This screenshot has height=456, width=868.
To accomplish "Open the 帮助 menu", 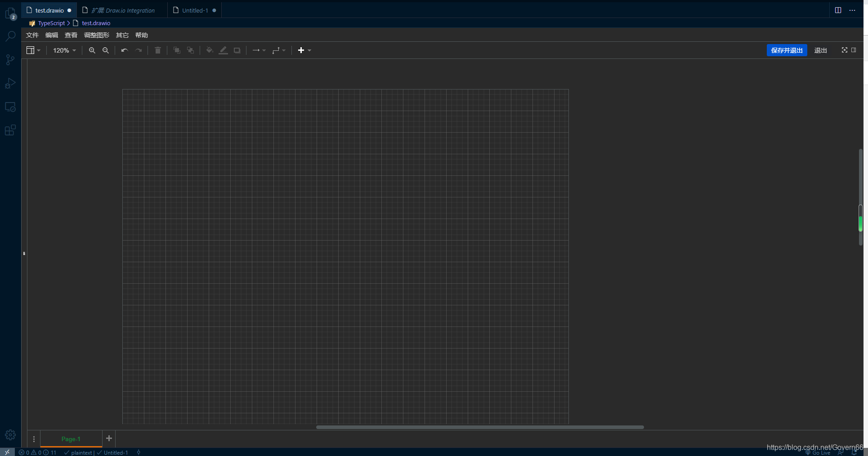I will click(x=142, y=35).
